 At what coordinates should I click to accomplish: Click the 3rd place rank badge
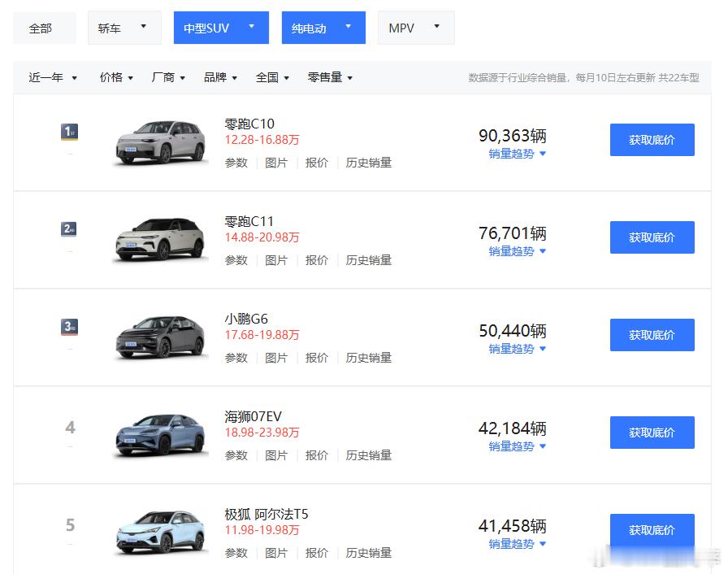point(70,327)
